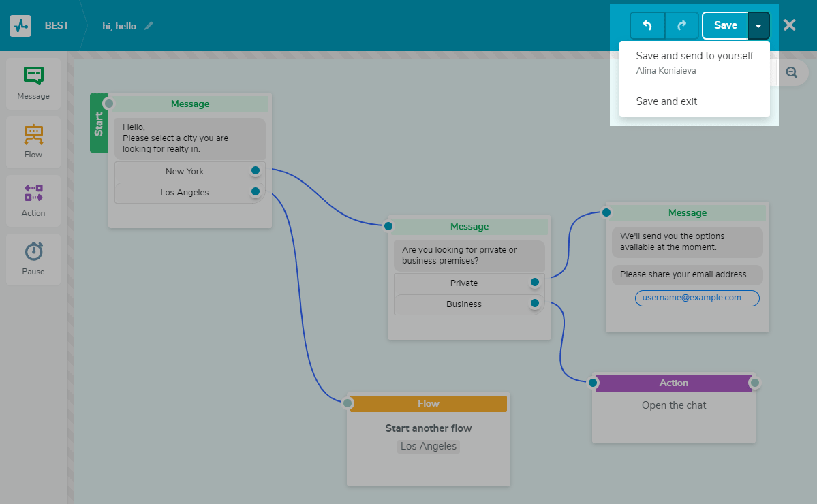Image resolution: width=817 pixels, height=504 pixels.
Task: Click the connection dot next to New York
Action: [255, 170]
